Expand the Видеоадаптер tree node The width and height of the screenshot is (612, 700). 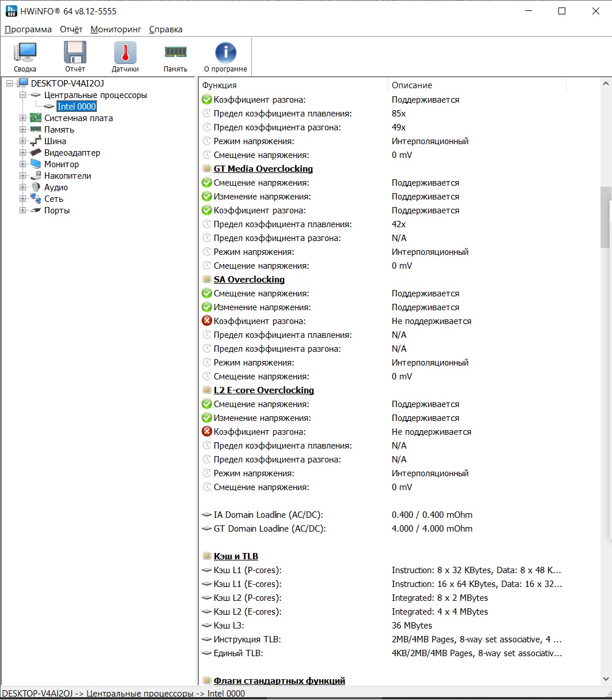pyautogui.click(x=23, y=153)
